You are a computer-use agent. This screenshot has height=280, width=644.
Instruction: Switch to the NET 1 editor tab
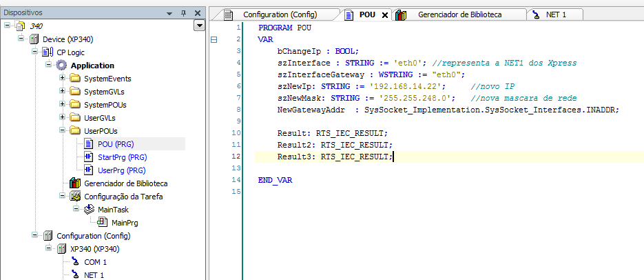point(556,14)
